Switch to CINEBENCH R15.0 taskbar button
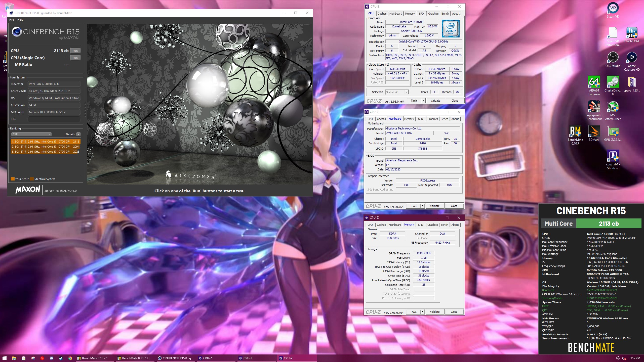This screenshot has height=362, width=644. (x=176, y=358)
